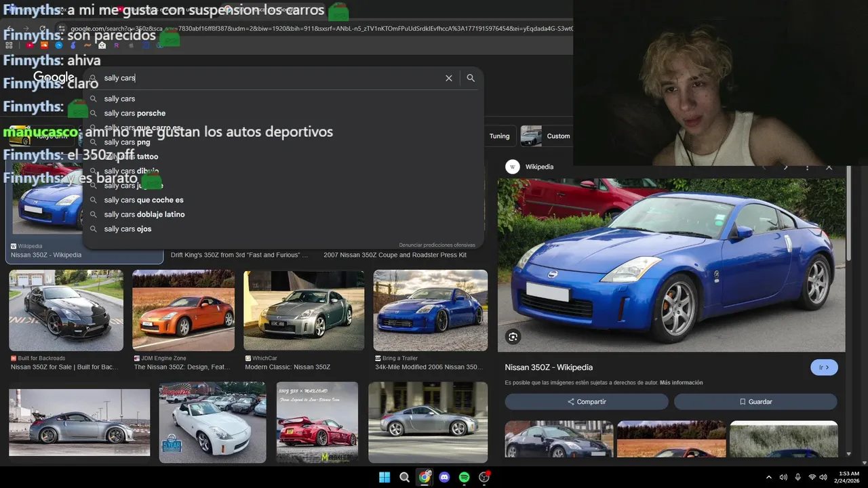This screenshot has width=868, height=488.
Task: Open the Windows Start menu
Action: tap(384, 477)
